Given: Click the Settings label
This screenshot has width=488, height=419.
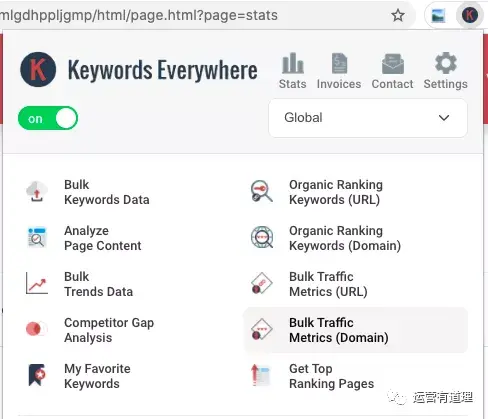Looking at the screenshot, I should click(x=446, y=84).
